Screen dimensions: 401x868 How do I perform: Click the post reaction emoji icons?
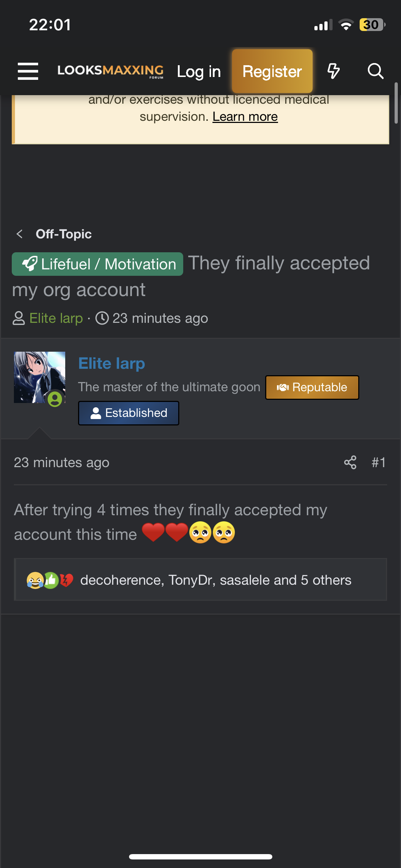point(50,580)
